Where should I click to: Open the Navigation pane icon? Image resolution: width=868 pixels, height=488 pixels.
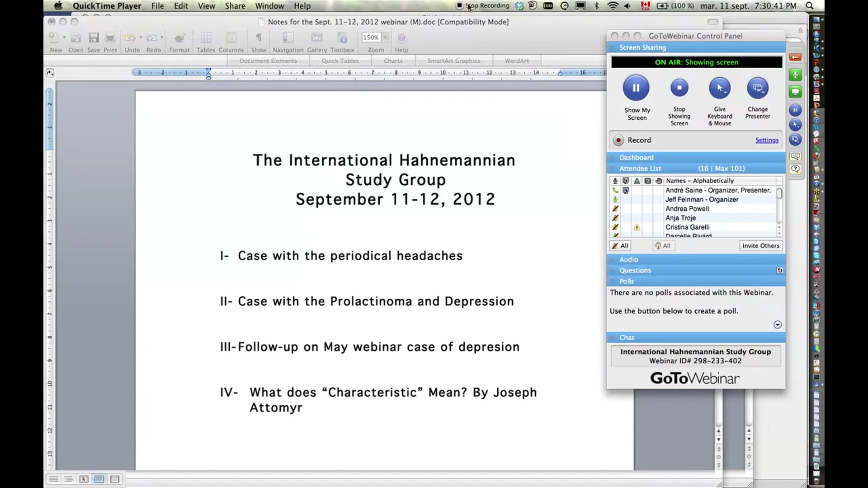coord(288,38)
